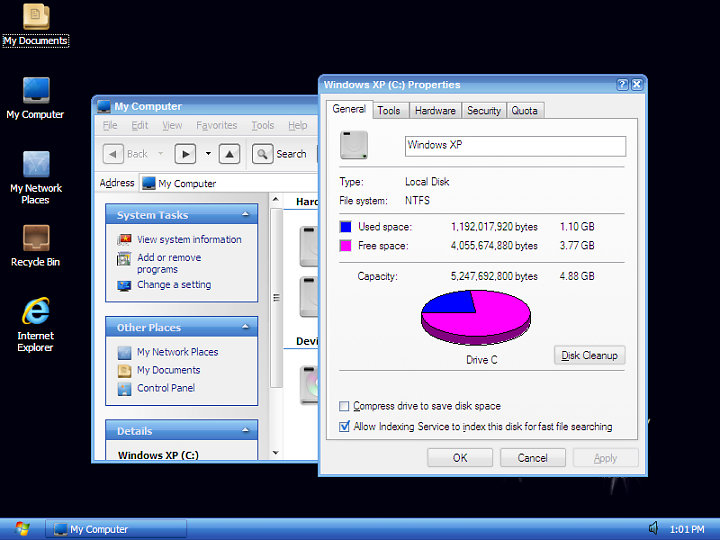Enable Compress drive to save disk space

pyautogui.click(x=344, y=406)
